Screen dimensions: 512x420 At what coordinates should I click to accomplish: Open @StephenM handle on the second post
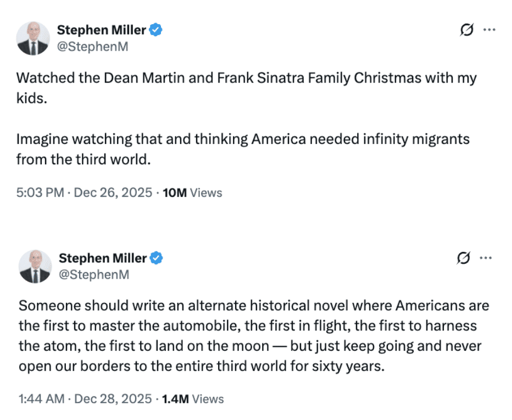pos(94,274)
